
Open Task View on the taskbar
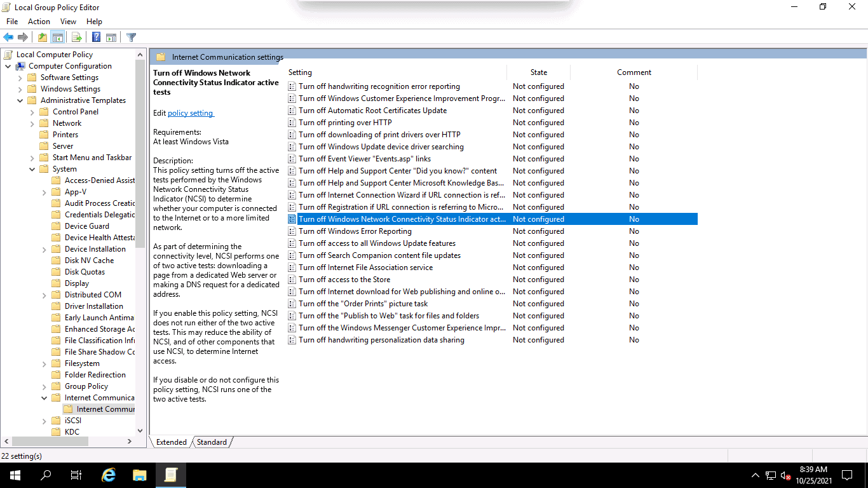[76, 475]
